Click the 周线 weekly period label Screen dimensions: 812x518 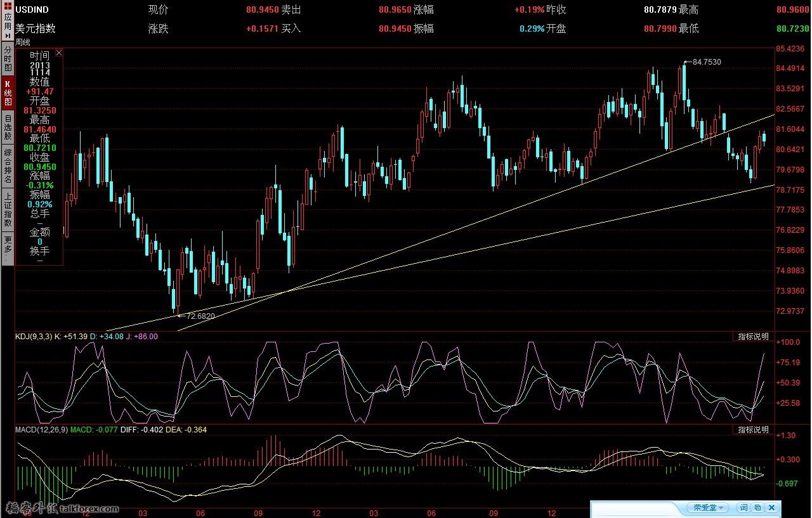coord(23,42)
